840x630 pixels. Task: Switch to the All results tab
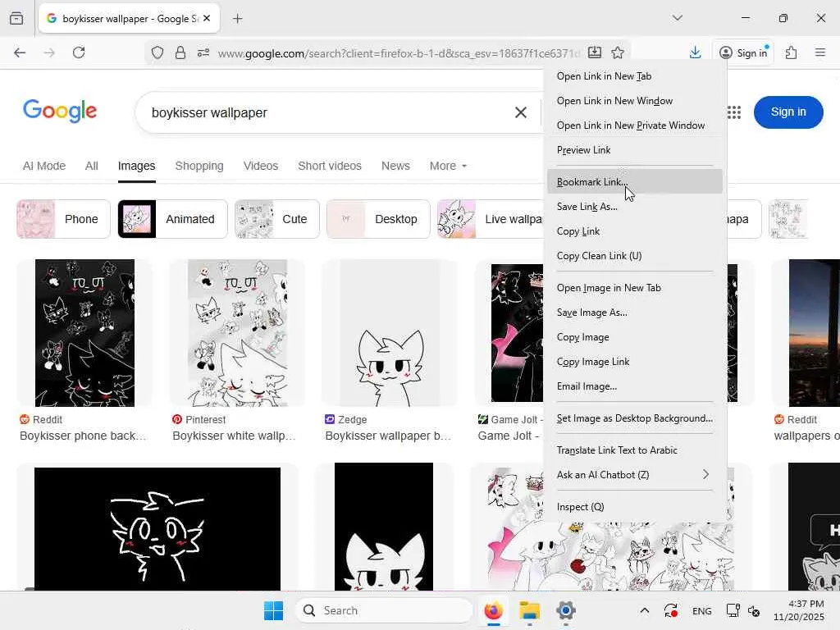[x=92, y=166]
